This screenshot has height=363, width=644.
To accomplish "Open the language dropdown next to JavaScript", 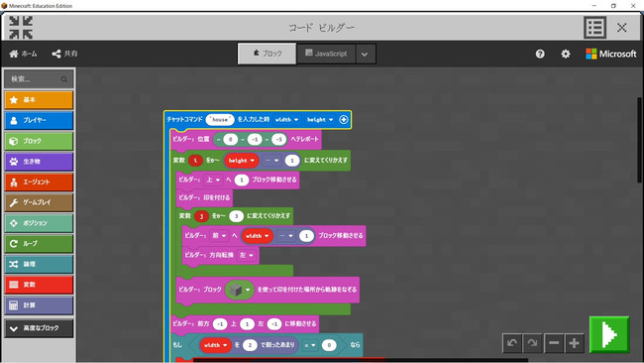I will click(x=365, y=54).
